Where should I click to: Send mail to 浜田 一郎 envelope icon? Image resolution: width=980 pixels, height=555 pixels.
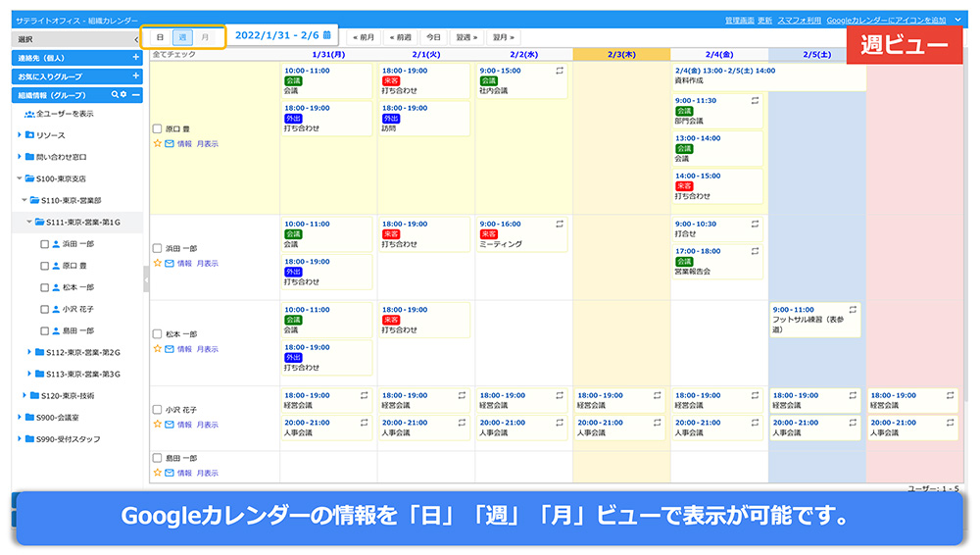tap(170, 264)
